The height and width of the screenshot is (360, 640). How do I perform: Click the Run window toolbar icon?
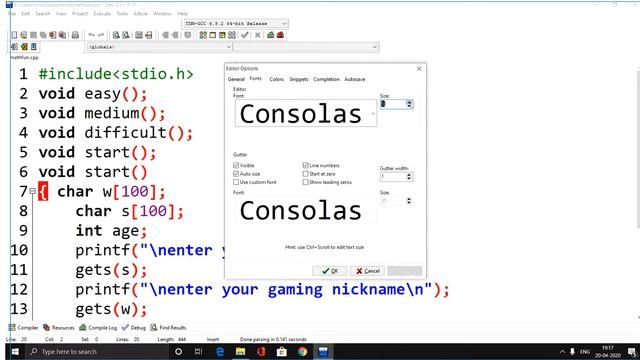pos(213,35)
